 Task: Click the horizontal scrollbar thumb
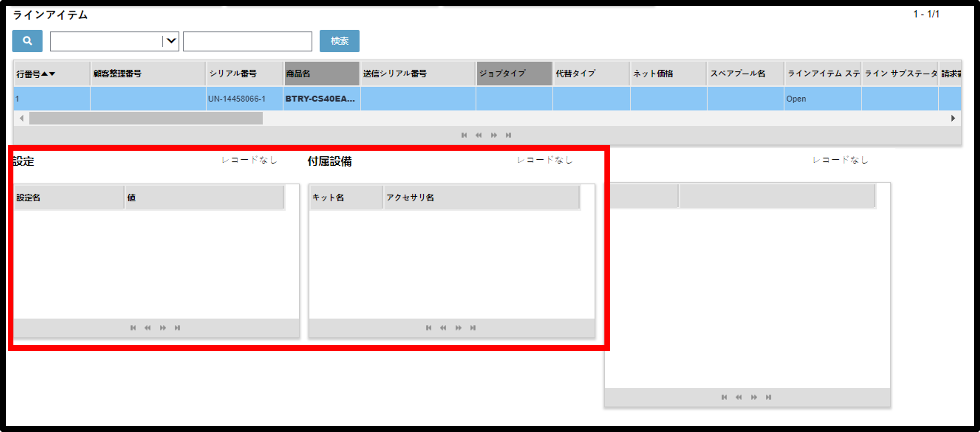(146, 118)
